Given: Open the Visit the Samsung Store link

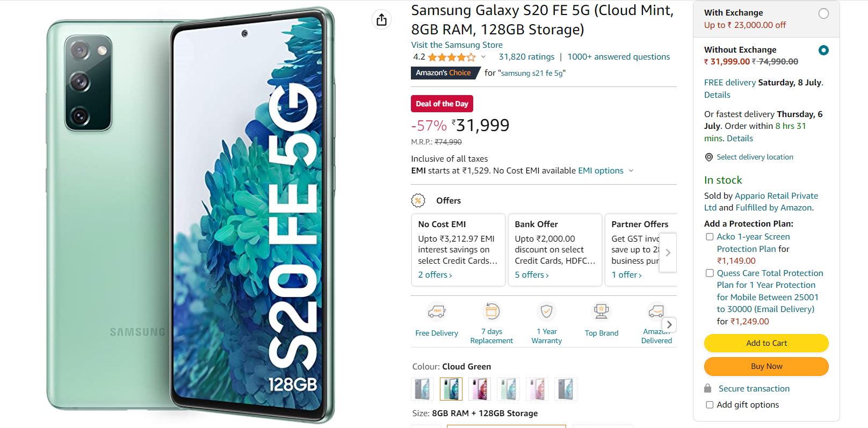Looking at the screenshot, I should pyautogui.click(x=457, y=45).
